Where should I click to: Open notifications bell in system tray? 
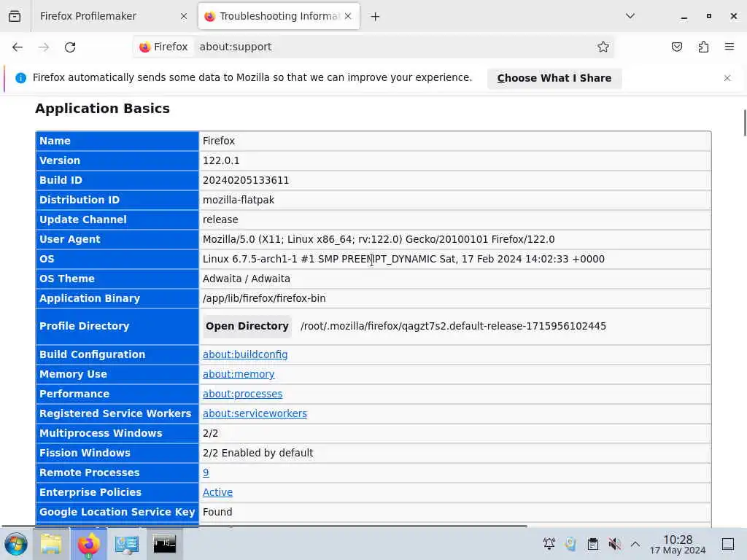pos(549,544)
